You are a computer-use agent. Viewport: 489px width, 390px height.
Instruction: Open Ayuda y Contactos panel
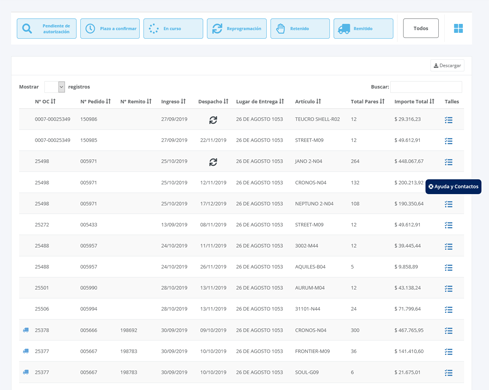(x=453, y=187)
